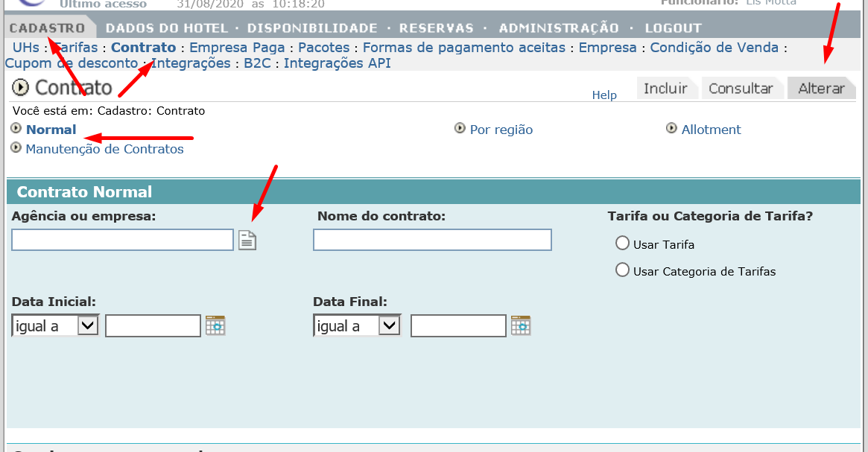Open the Data Final calendar picker

tap(521, 325)
